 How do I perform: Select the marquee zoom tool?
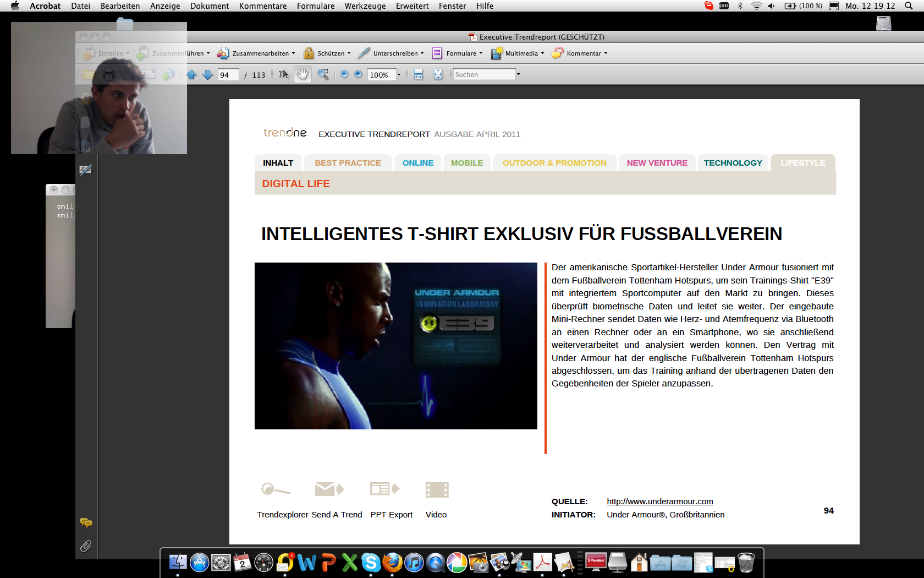click(x=323, y=74)
